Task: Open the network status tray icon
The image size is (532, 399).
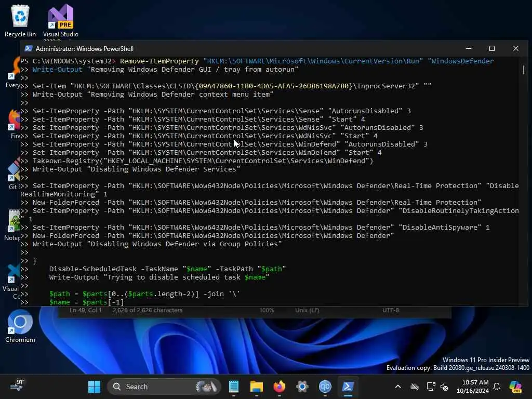Action: pos(431,387)
